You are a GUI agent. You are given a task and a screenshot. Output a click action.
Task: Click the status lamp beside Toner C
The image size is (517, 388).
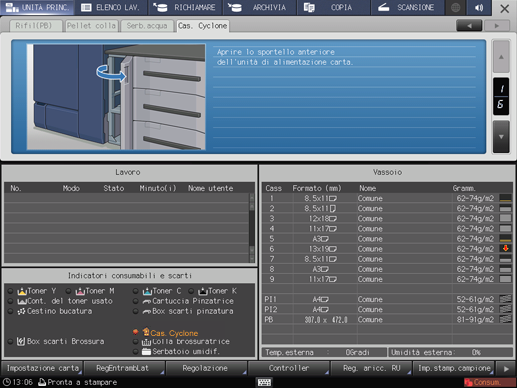pyautogui.click(x=136, y=291)
